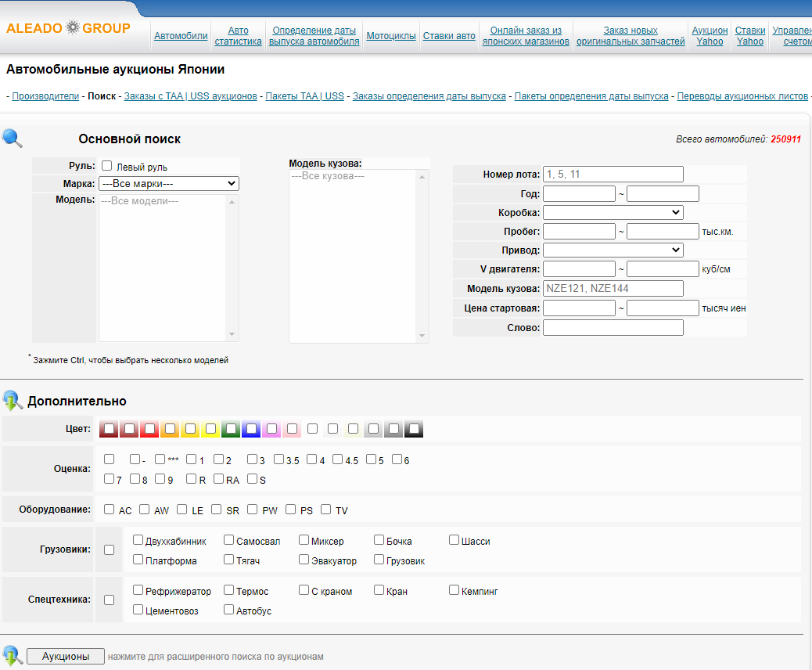Check the Двухкабинник checkbox

138,540
